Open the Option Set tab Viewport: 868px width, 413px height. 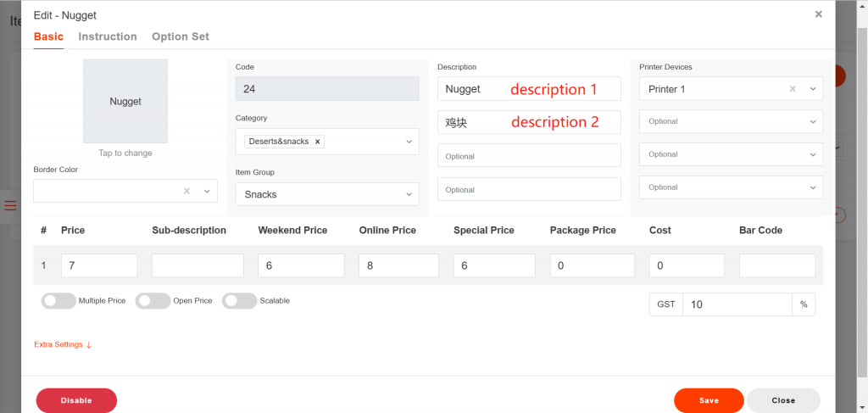pos(181,36)
